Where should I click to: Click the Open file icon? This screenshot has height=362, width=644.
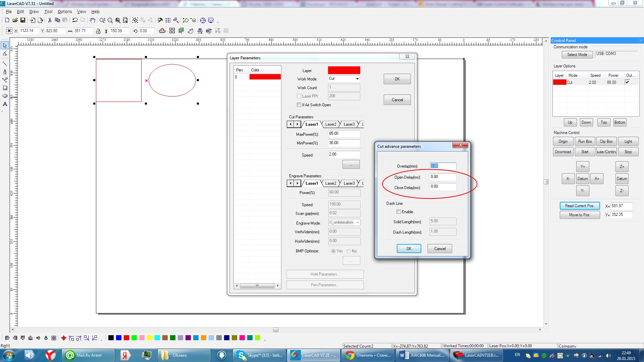point(15,20)
